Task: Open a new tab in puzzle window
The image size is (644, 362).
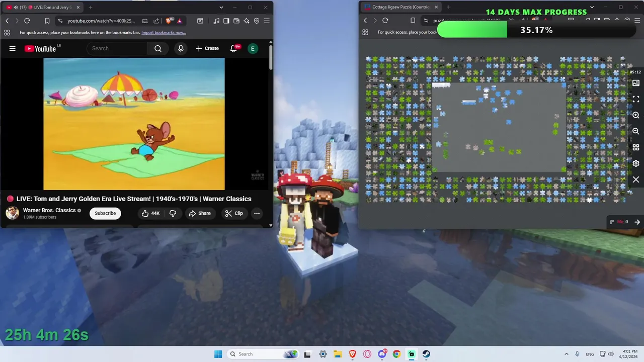Action: click(x=449, y=8)
